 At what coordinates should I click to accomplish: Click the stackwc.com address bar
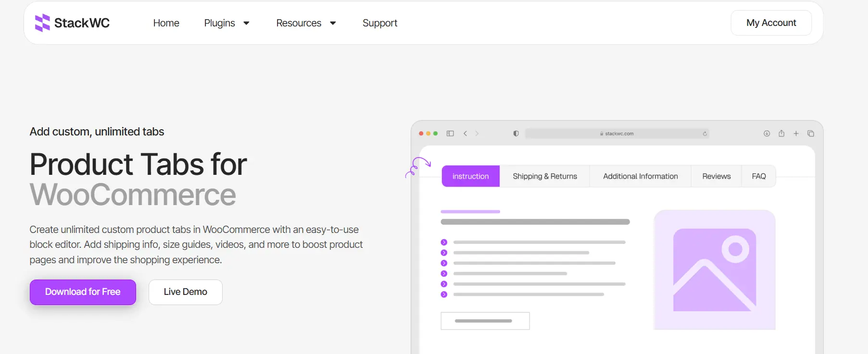[617, 134]
